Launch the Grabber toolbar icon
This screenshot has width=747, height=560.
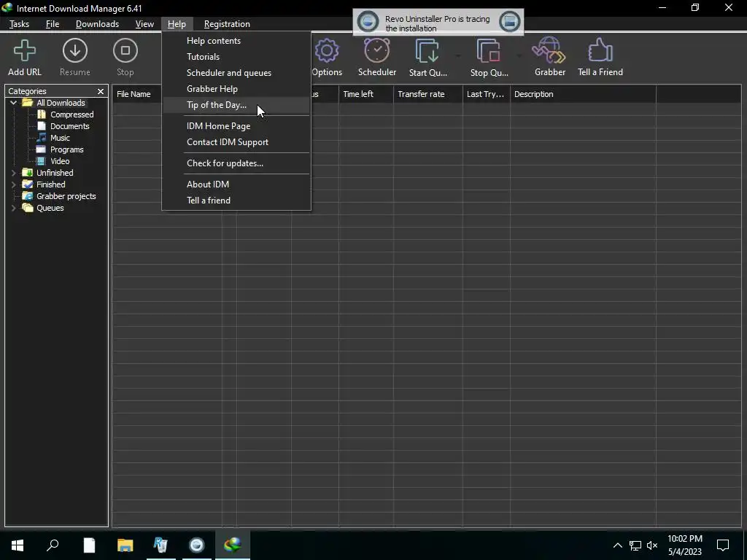tap(549, 50)
